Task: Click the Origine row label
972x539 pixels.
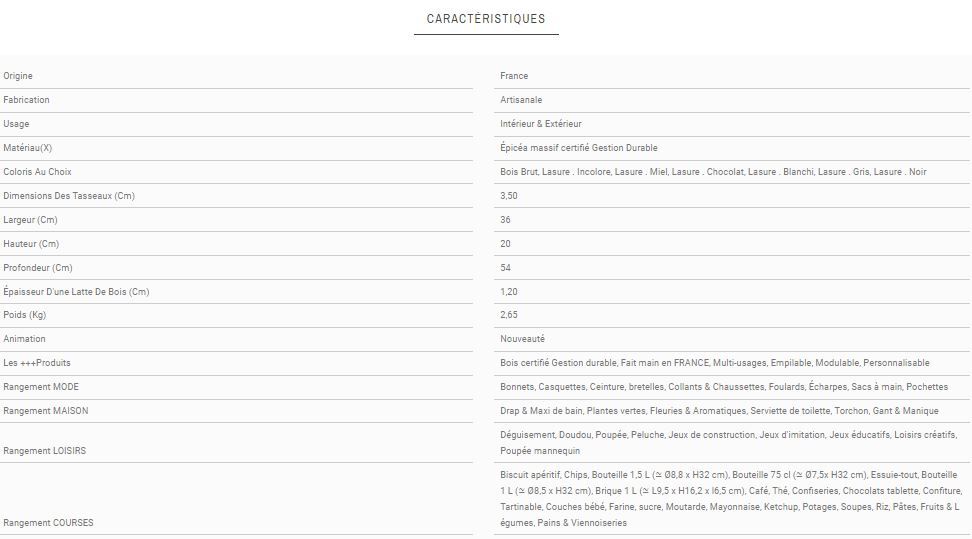Action: (18, 76)
